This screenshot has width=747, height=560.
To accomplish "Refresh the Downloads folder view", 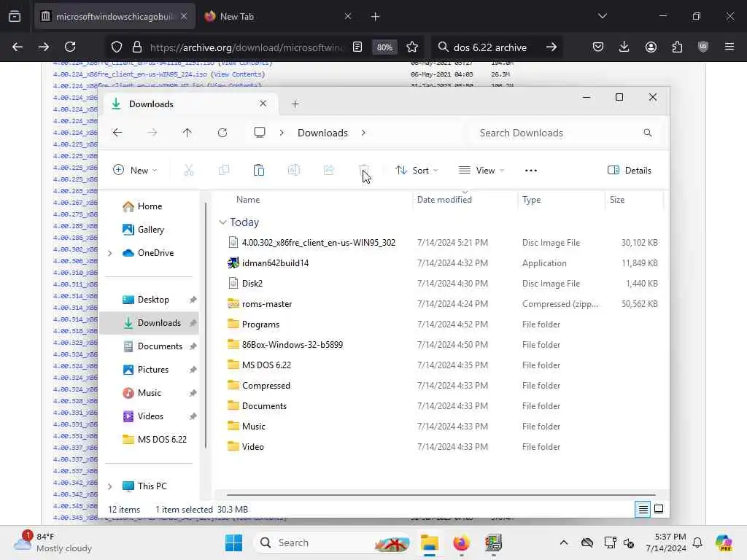I will point(222,133).
